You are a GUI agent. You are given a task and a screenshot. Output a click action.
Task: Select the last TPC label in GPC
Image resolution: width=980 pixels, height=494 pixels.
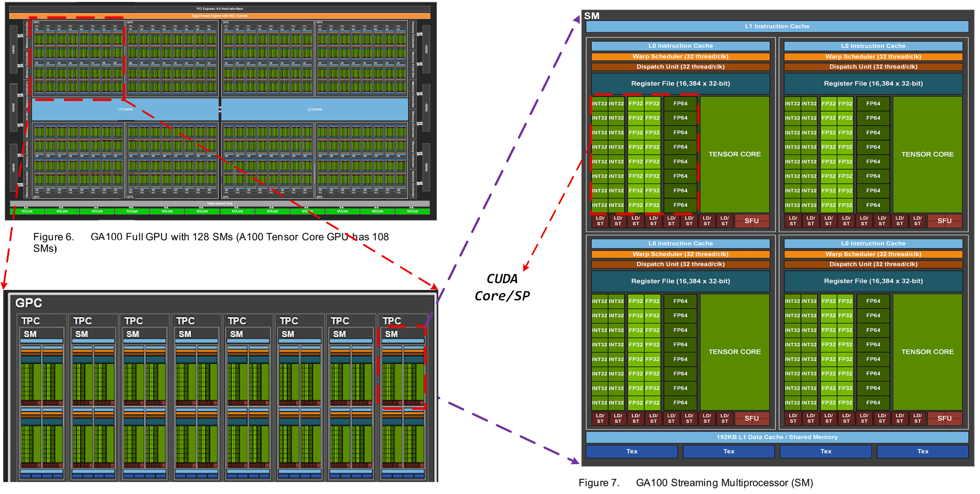pos(392,321)
